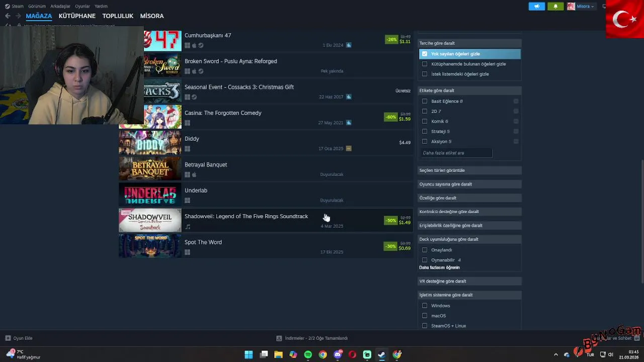Expand Kontrolcü desteğine göre daralt
Image resolution: width=644 pixels, height=362 pixels.
(x=469, y=212)
